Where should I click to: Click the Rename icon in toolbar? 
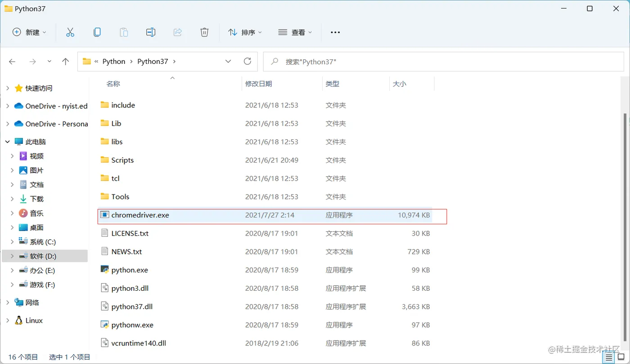coord(151,32)
